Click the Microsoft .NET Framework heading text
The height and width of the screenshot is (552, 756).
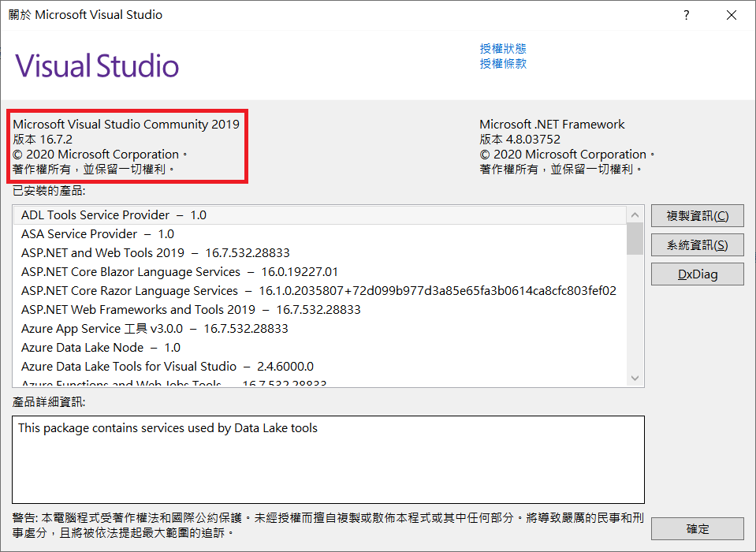coord(552,125)
